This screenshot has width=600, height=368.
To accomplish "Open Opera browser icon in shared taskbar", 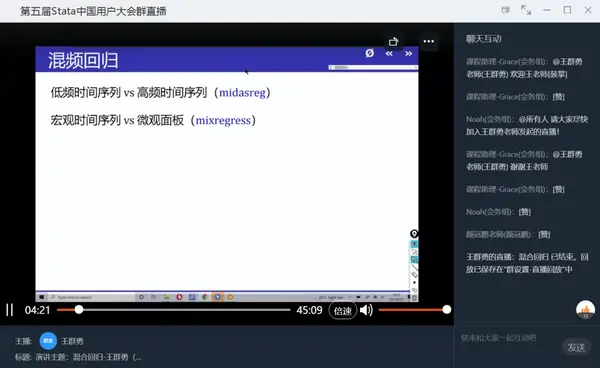I will pyautogui.click(x=179, y=297).
